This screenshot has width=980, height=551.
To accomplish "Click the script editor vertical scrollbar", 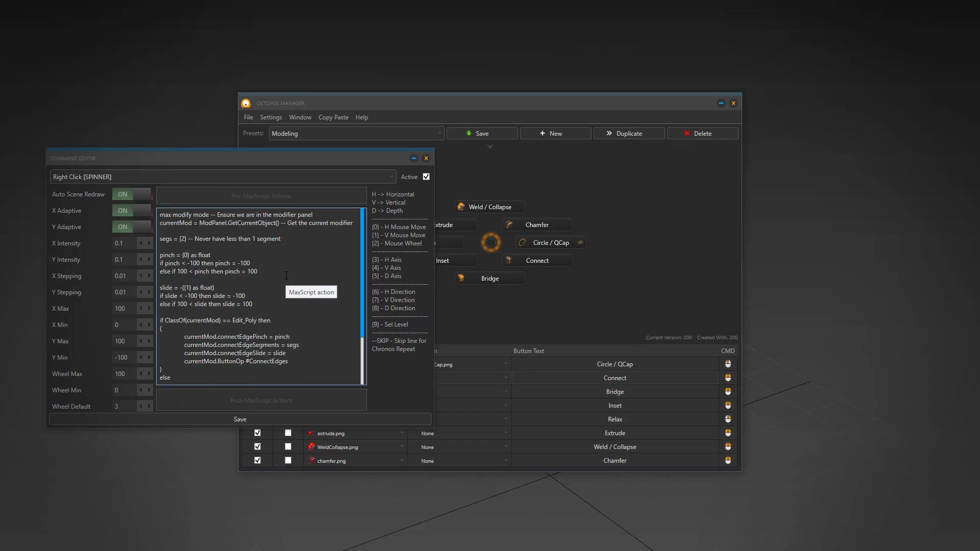I will 362,296.
